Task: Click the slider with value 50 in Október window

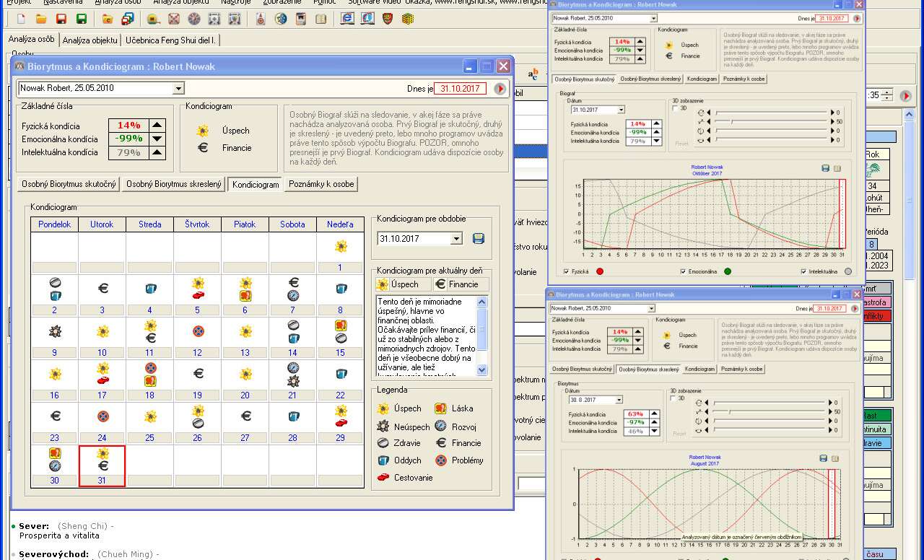Action: click(771, 121)
